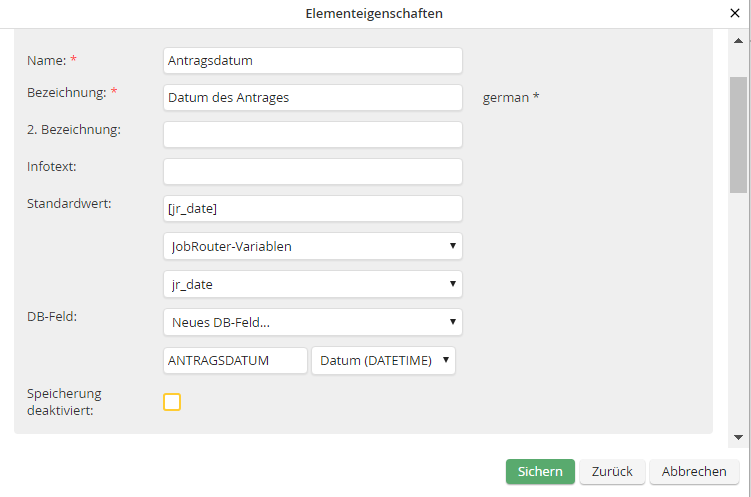This screenshot has width=751, height=497.
Task: Click the Elementeigenschaften dialog title
Action: 374,14
